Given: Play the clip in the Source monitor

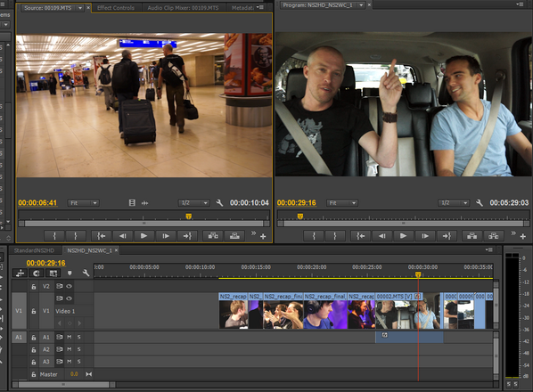Looking at the screenshot, I should 143,236.
